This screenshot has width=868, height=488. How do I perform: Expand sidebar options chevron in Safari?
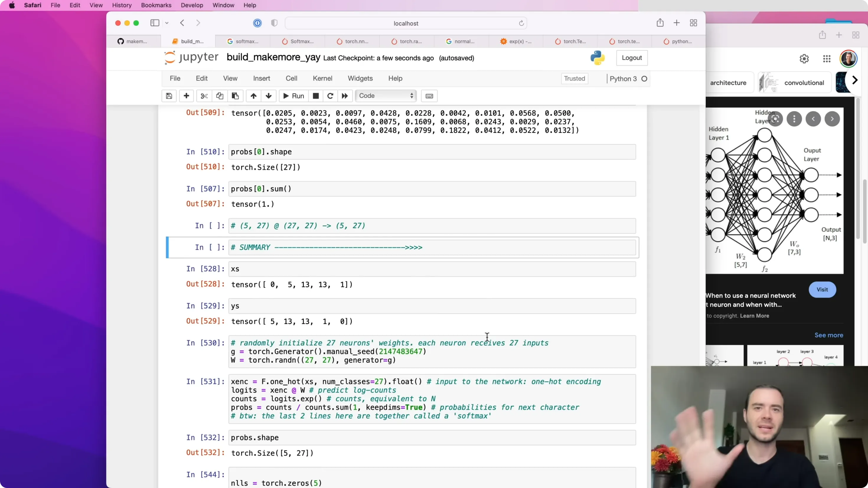point(167,23)
